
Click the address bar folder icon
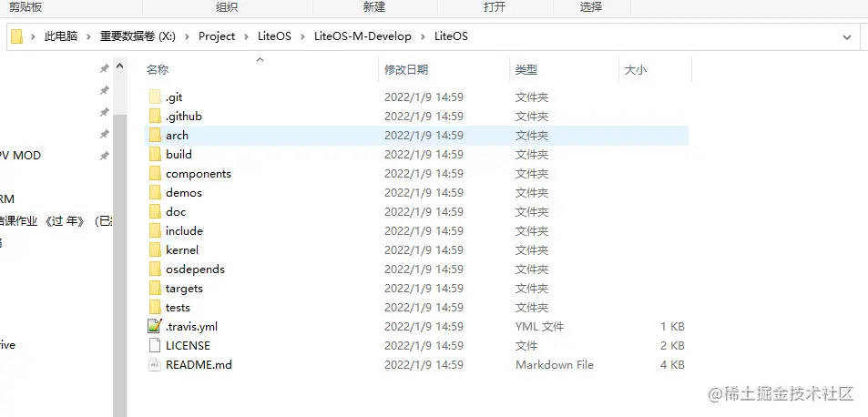[x=17, y=36]
